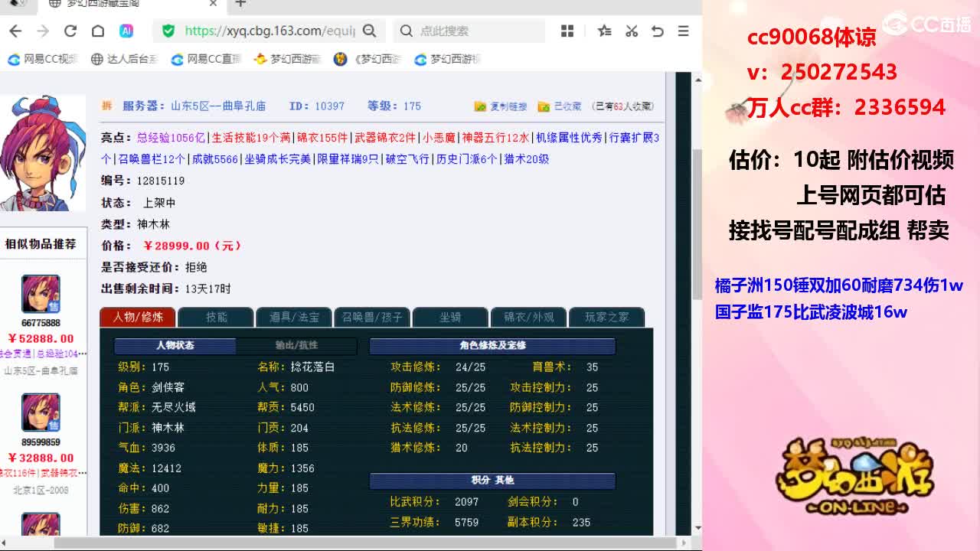
Task: Open similar item avatar priced ¥32888.00
Action: (41, 412)
